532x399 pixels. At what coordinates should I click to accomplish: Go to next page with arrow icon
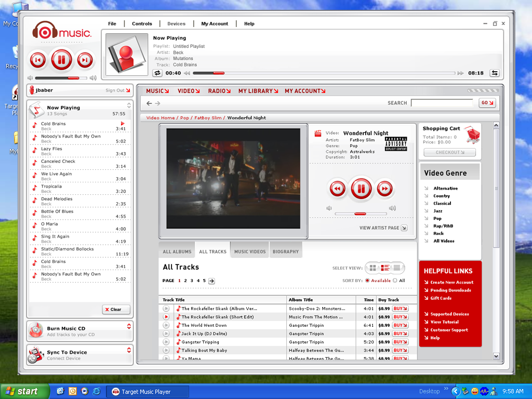click(x=211, y=281)
